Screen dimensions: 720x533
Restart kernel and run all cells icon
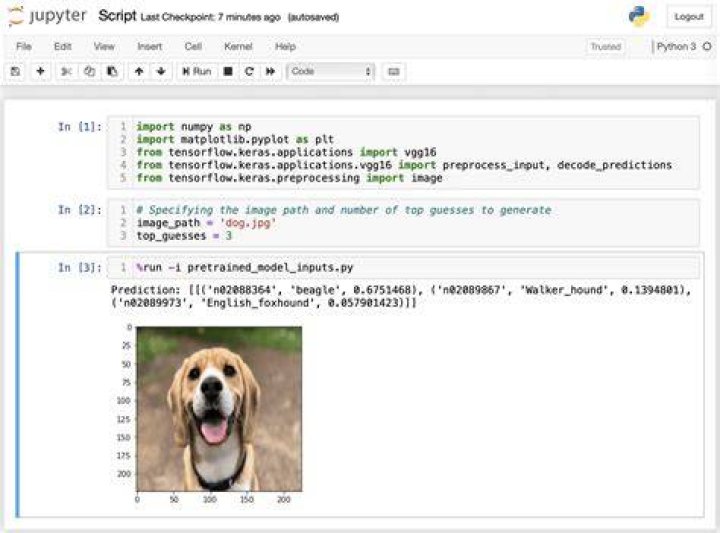[x=270, y=71]
